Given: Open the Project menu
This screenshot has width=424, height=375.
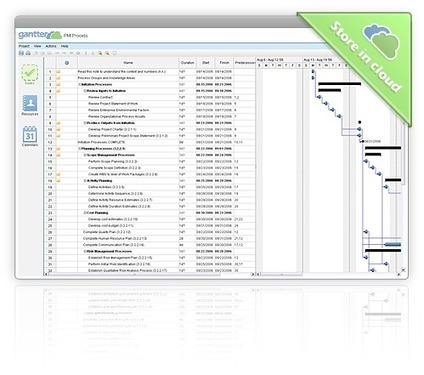Looking at the screenshot, I should 24,46.
